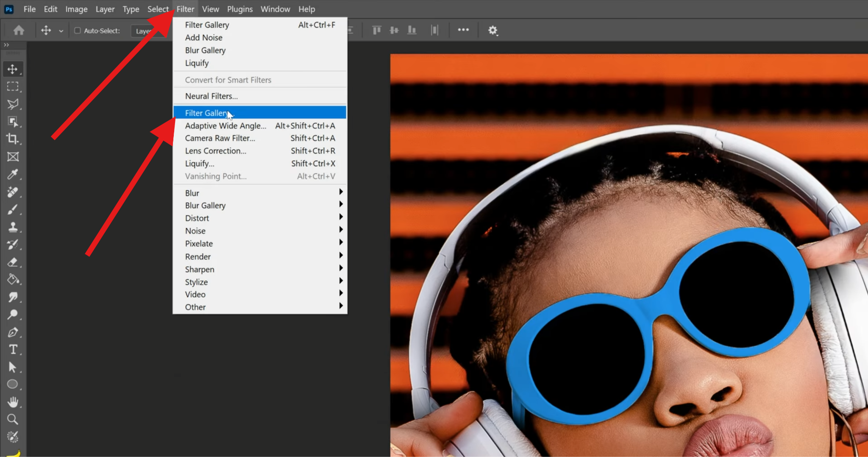The image size is (868, 457).
Task: Select the Clone Stamp tool
Action: (x=13, y=227)
